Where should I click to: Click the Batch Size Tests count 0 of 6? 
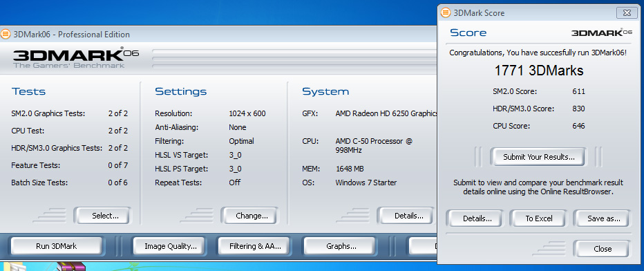tap(118, 183)
